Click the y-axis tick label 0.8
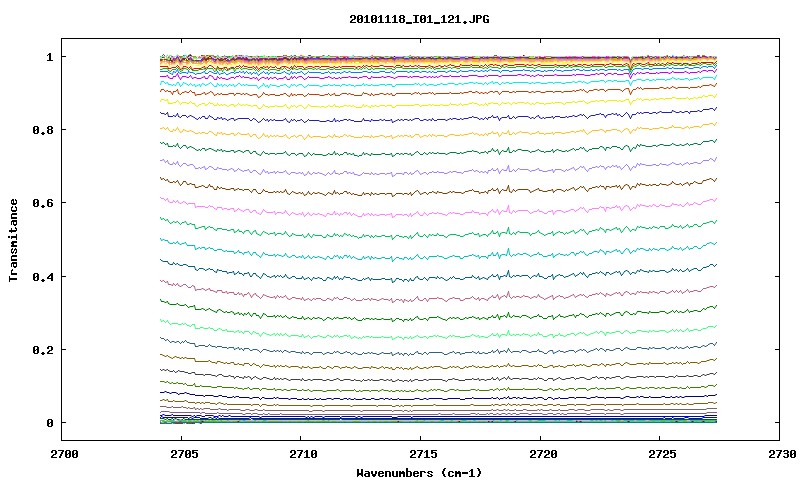The height and width of the screenshot is (480, 800). tap(43, 130)
